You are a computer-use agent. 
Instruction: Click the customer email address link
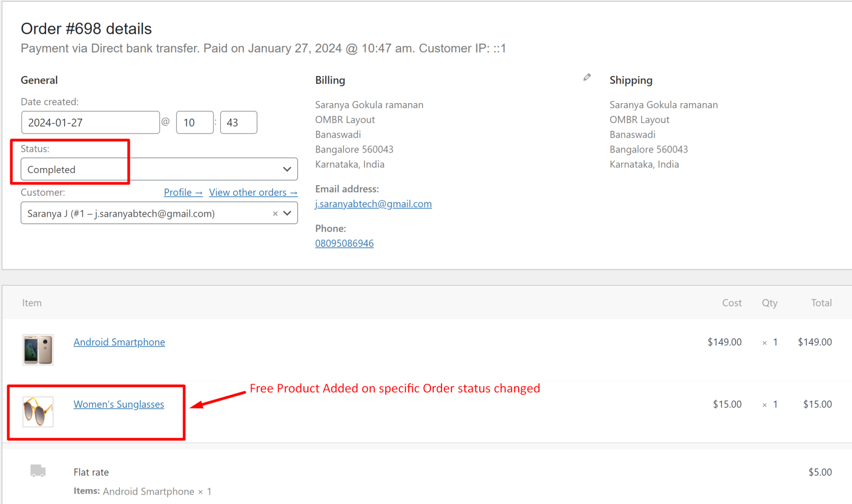pos(373,203)
